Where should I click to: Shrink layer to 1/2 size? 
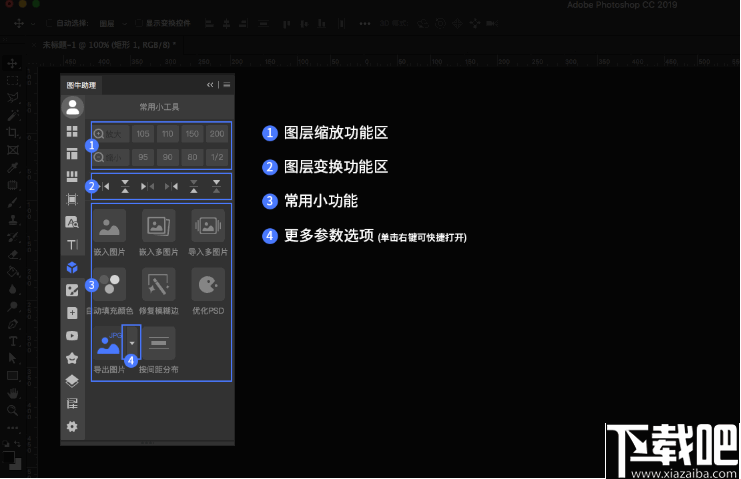(x=217, y=157)
